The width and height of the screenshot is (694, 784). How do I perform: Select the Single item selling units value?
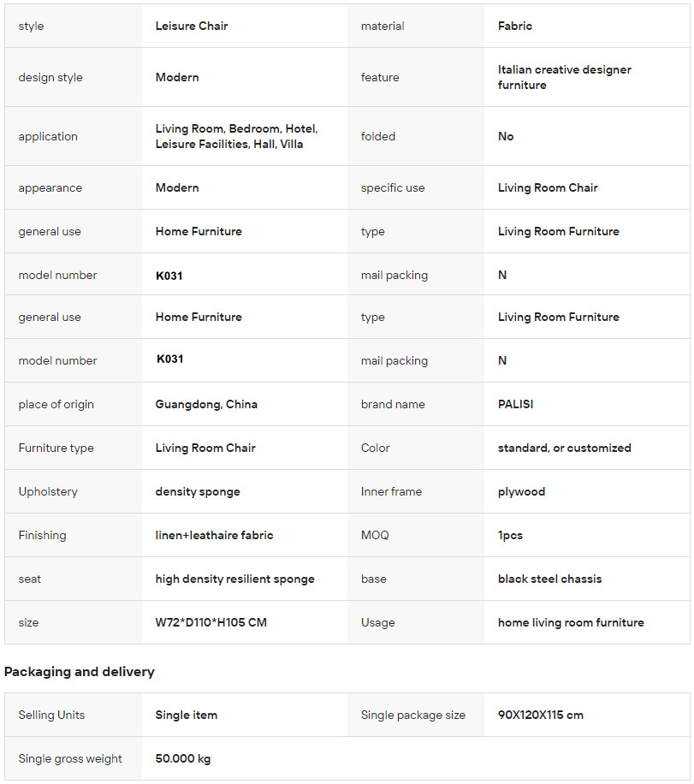tap(186, 715)
